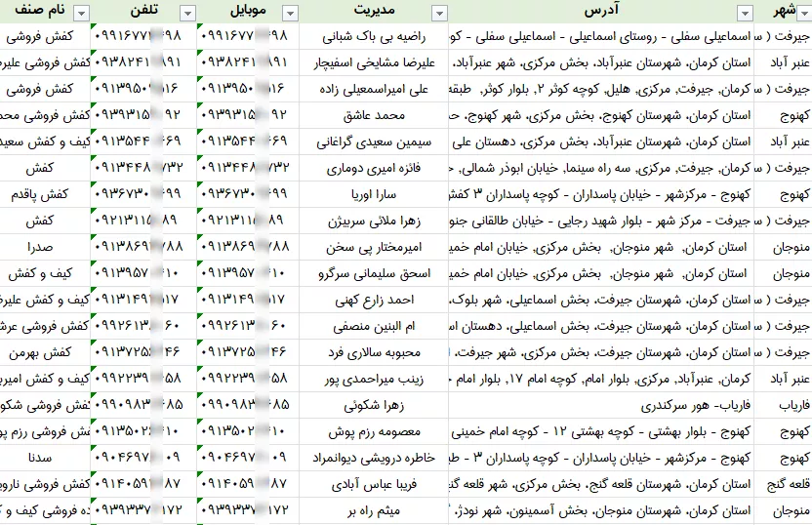Select the cell راضیه بی باک شبانی
Image resolution: width=812 pixels, height=525 pixels.
pos(374,36)
